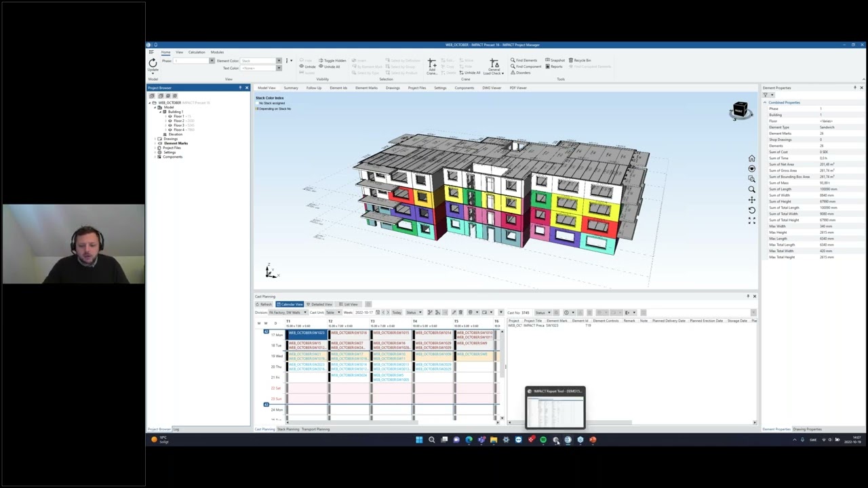Open the Calculation ribbon tab
868x488 pixels.
(x=197, y=52)
